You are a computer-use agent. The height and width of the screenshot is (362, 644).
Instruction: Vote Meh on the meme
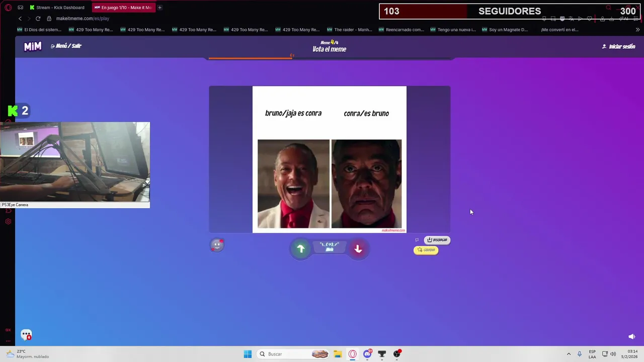[330, 247]
